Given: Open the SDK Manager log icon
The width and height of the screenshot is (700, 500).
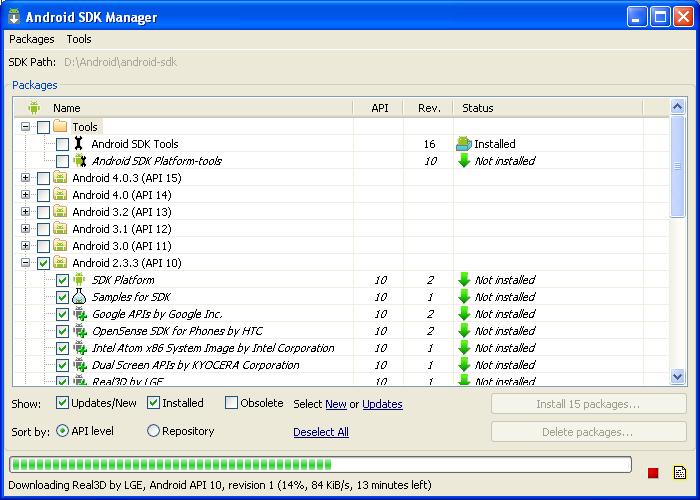Looking at the screenshot, I should (679, 472).
